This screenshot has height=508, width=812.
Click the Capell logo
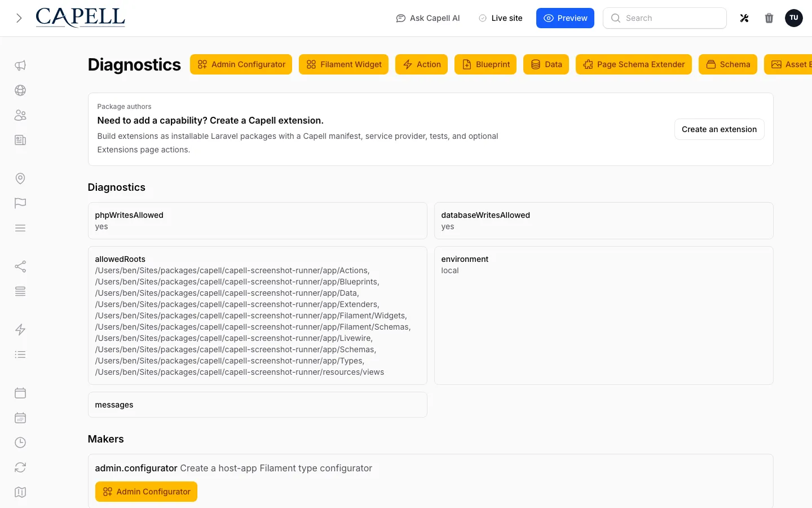click(80, 17)
